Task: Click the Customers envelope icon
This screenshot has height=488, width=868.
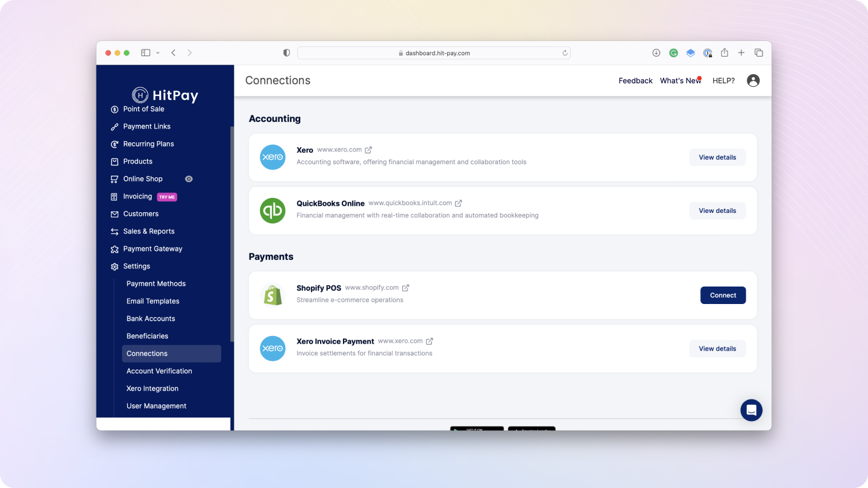Action: [x=115, y=214]
